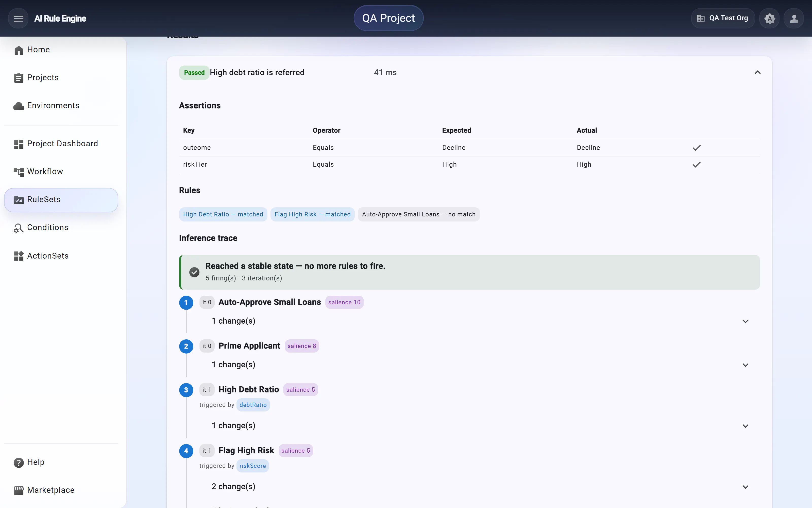Click Actual High value cell
The image size is (812, 508).
(x=584, y=165)
